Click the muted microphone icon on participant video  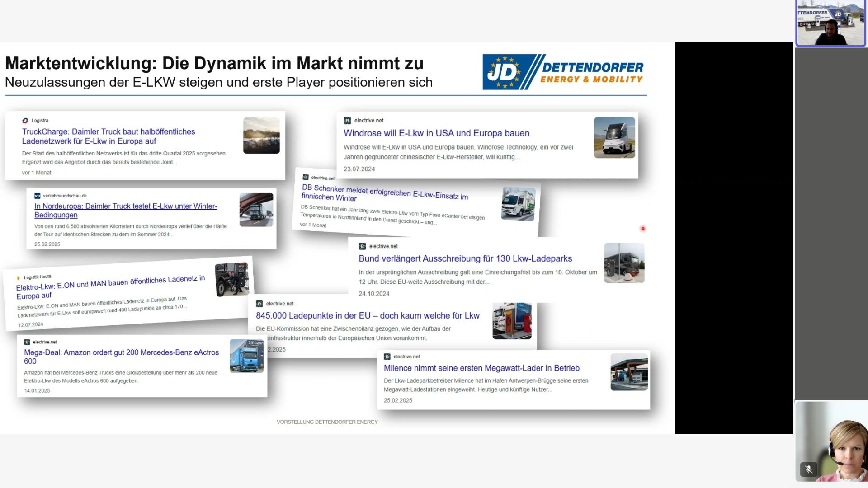tap(808, 469)
